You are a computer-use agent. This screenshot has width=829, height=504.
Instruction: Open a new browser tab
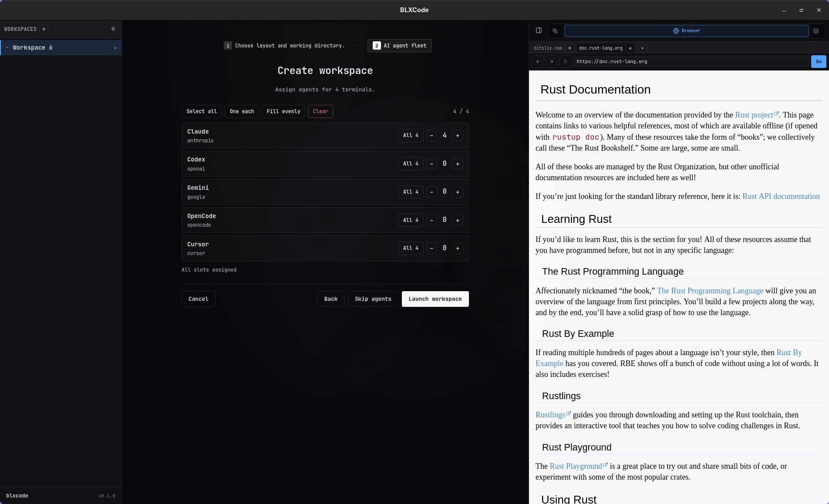pos(642,48)
